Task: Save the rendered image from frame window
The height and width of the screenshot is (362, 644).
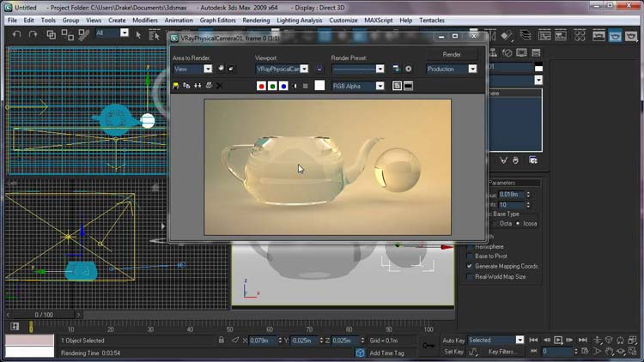Action: tap(176, 86)
